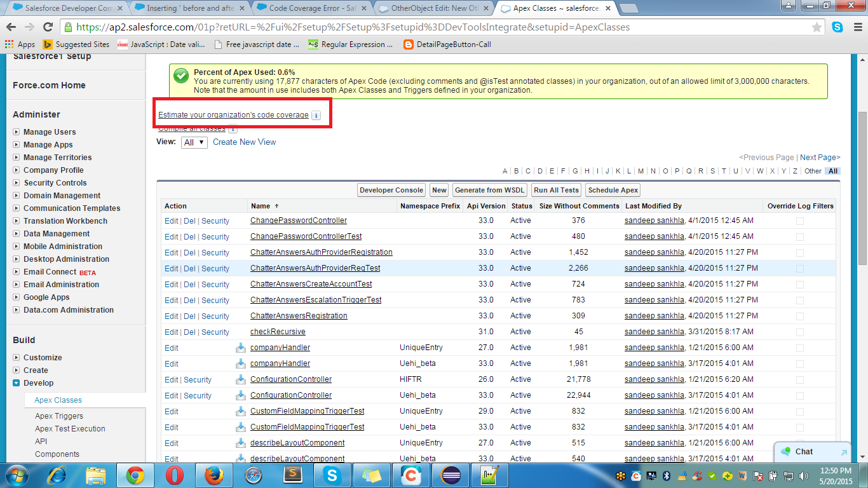Screen dimensions: 868x488
Task: Click the green padlock in the address bar
Action: 69,27
